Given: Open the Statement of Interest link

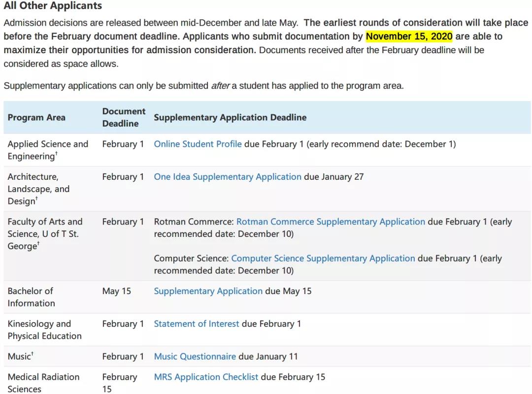Looking at the screenshot, I should [x=197, y=324].
